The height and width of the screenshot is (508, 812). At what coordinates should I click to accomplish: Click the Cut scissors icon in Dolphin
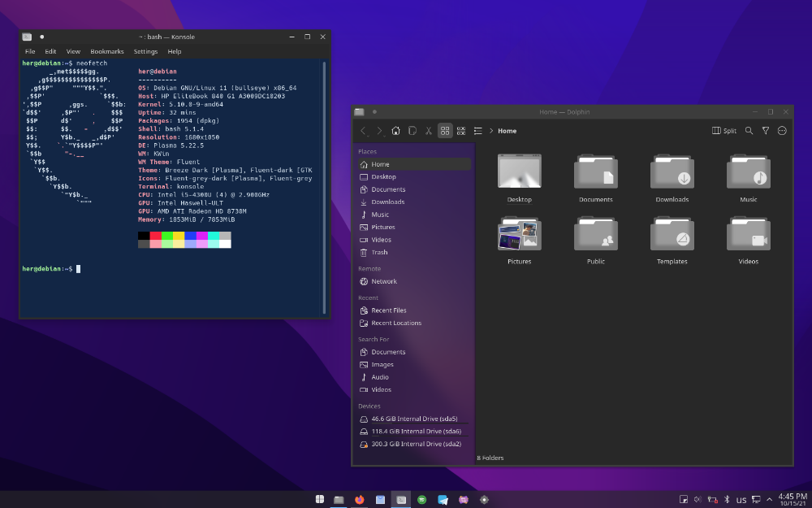pyautogui.click(x=429, y=131)
